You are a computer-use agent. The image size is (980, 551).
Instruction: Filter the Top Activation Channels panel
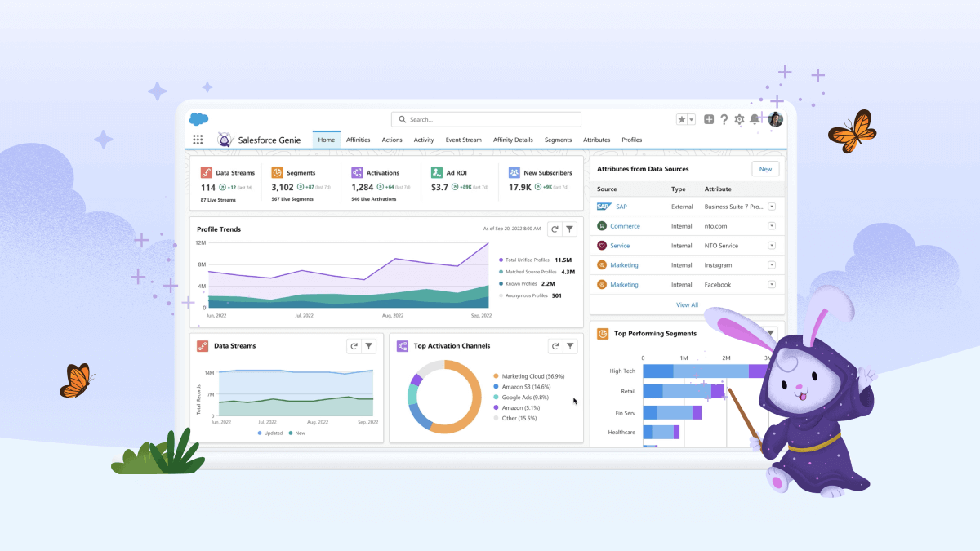[x=570, y=346]
